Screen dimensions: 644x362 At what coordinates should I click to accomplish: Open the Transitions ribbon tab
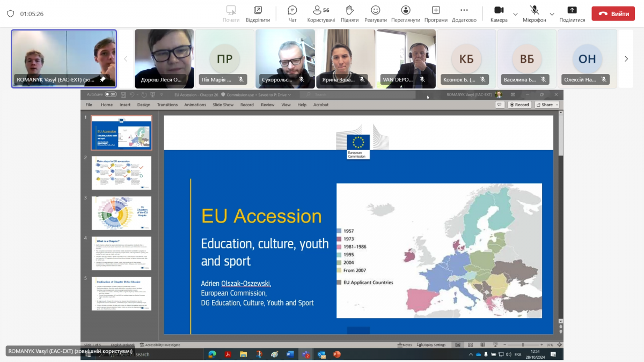click(x=167, y=105)
